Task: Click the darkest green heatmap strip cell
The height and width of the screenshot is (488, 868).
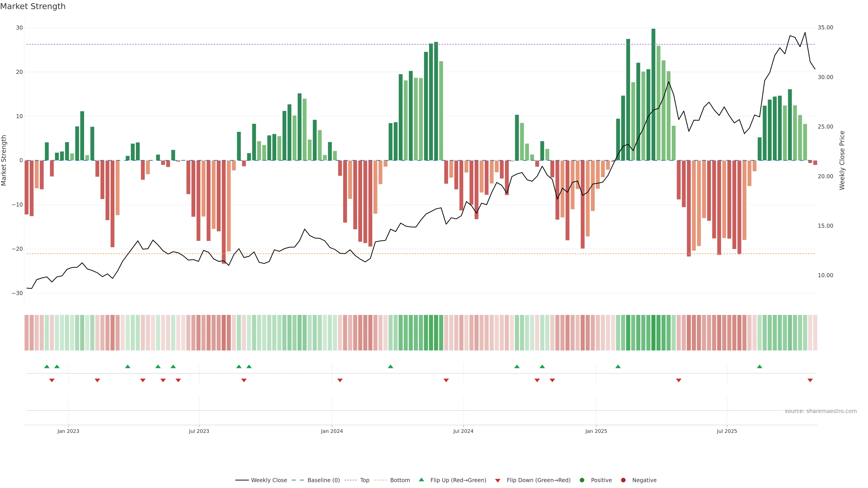Action: [x=653, y=332]
